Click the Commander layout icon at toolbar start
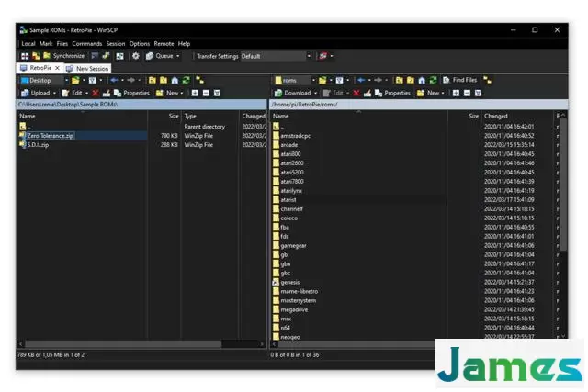The height and width of the screenshot is (392, 588). point(25,56)
